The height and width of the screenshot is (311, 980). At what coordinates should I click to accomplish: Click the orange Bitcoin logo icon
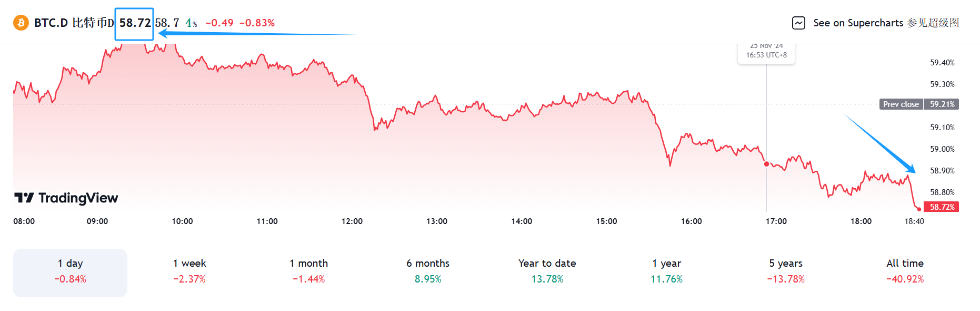pyautogui.click(x=21, y=23)
